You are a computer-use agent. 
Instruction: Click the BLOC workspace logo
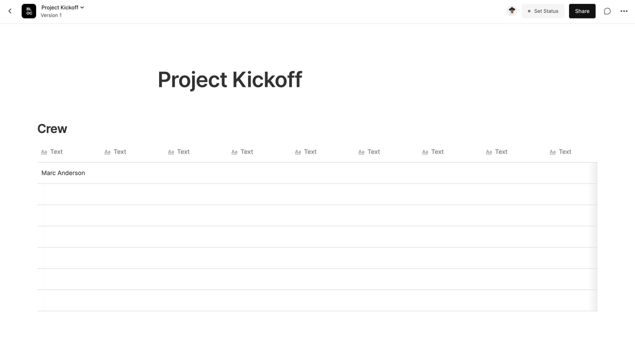(29, 11)
